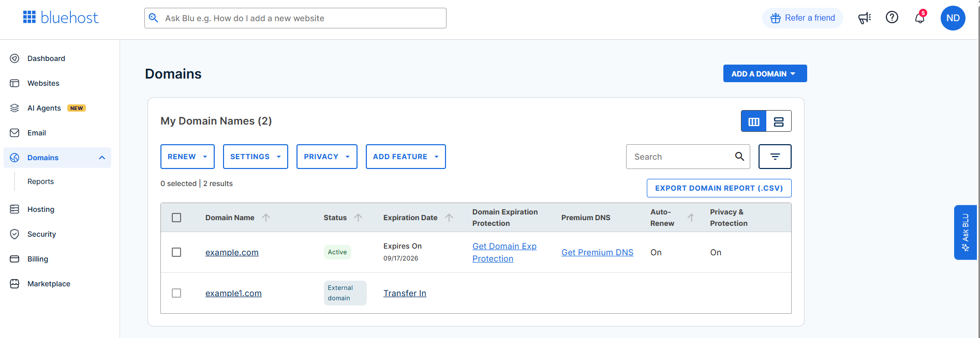Click the search magnifier in domain search
This screenshot has width=980, height=338.
click(x=739, y=157)
